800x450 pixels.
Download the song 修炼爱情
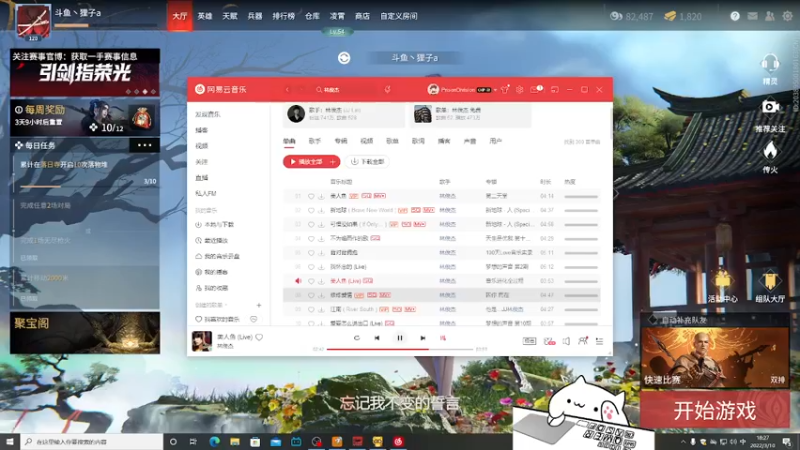click(321, 295)
